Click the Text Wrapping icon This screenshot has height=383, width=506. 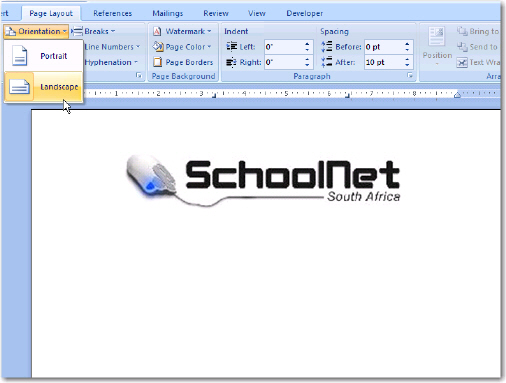[462, 62]
